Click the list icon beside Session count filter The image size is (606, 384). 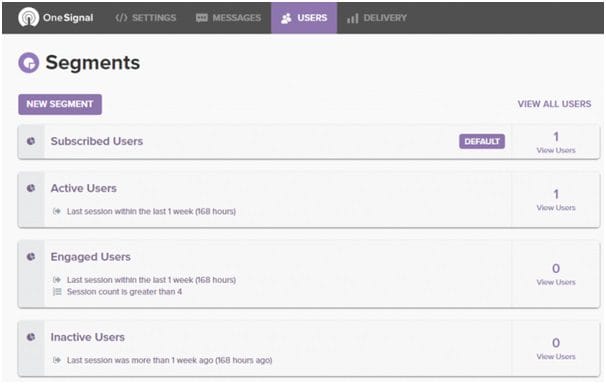pos(57,291)
